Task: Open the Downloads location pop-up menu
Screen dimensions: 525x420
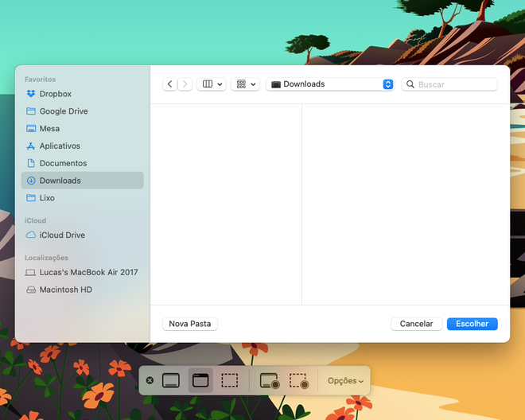Action: pyautogui.click(x=330, y=84)
